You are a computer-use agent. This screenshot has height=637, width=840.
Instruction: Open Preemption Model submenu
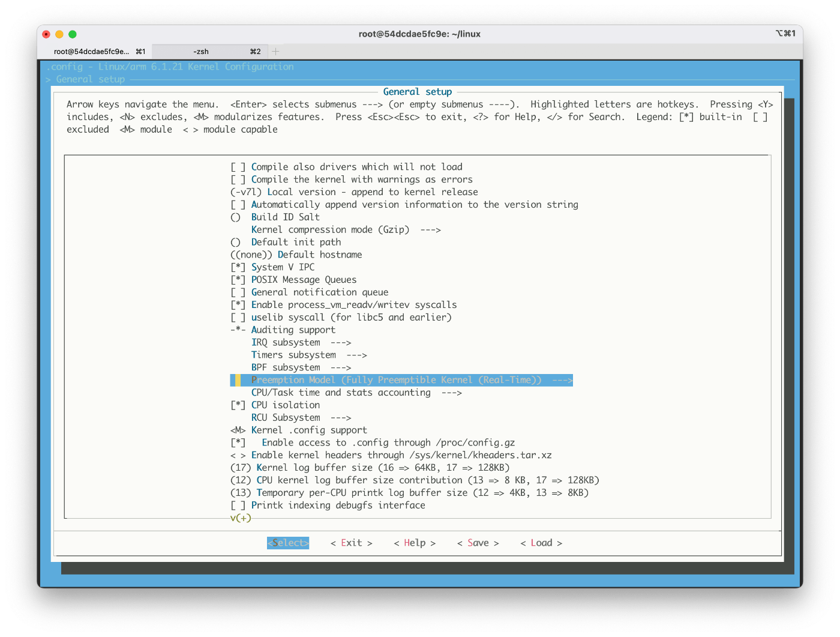[x=401, y=380]
